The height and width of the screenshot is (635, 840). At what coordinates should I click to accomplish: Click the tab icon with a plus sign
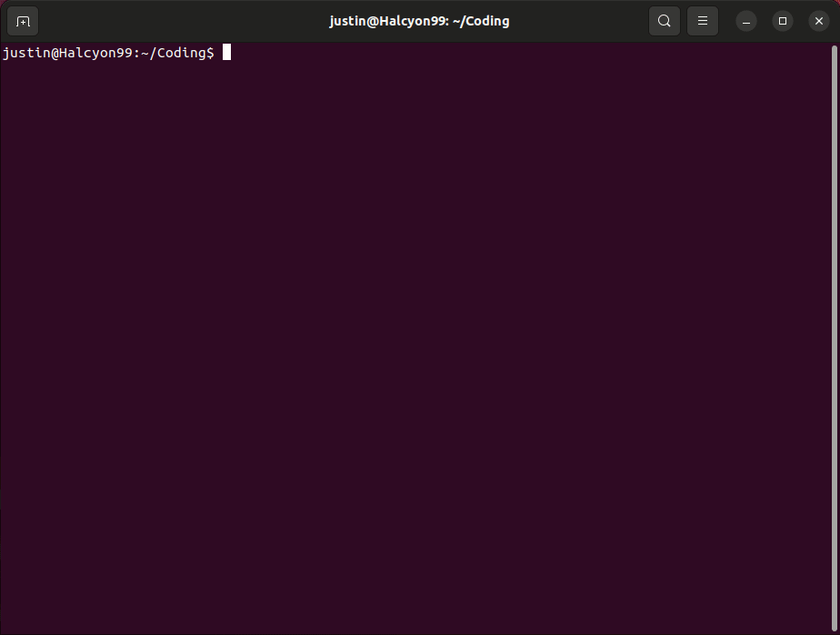pyautogui.click(x=22, y=20)
